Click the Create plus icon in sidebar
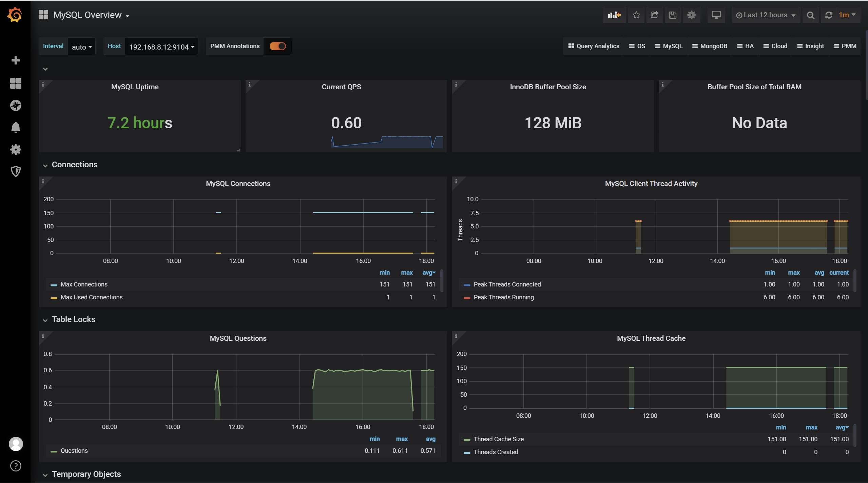868x483 pixels. click(16, 60)
